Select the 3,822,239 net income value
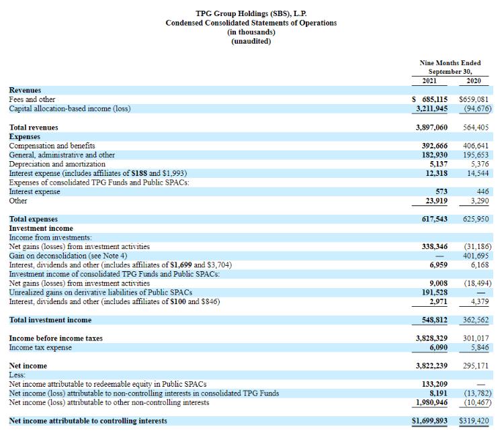504x433 pixels. tap(431, 366)
